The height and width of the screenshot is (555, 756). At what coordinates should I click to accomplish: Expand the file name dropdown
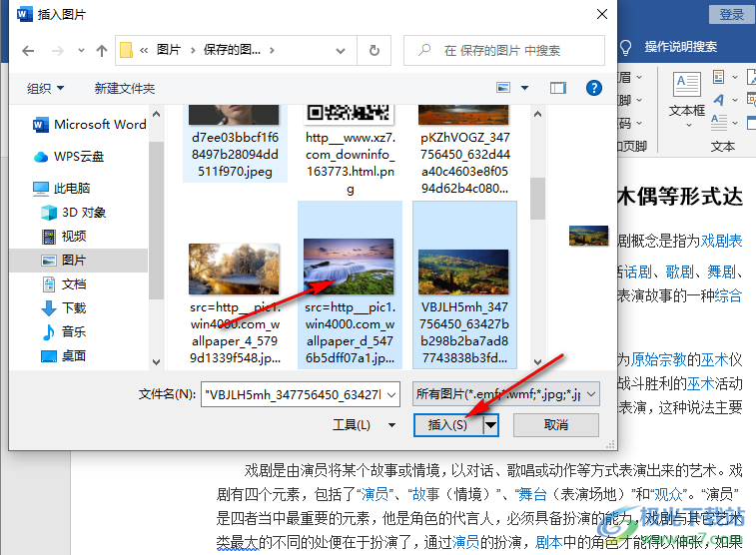click(392, 394)
